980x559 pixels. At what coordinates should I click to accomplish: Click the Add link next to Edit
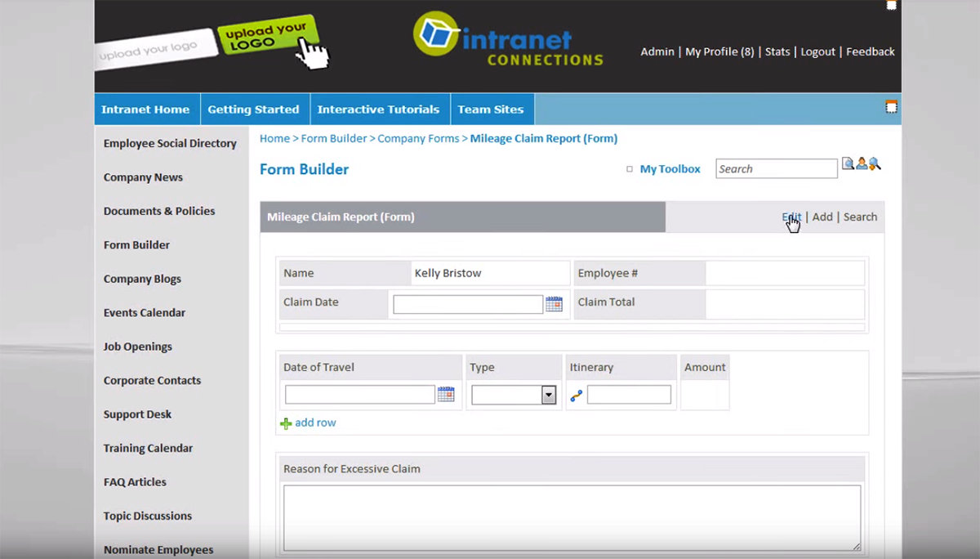822,217
